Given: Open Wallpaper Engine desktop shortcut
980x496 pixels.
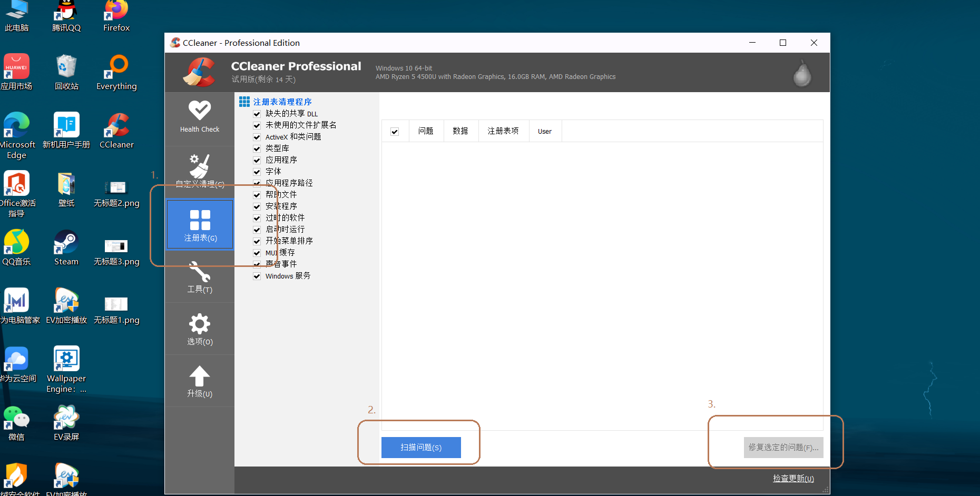Looking at the screenshot, I should 66,369.
